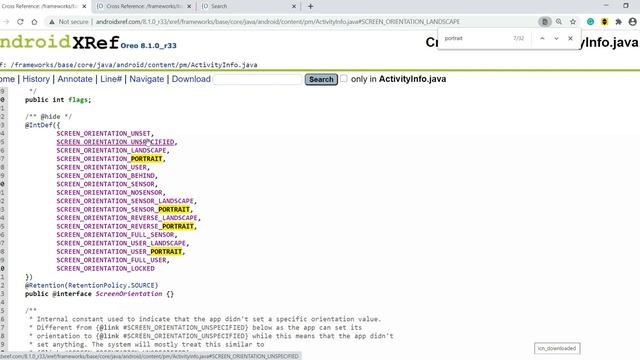Restore the browser window size
640x360 pixels.
click(x=626, y=6)
